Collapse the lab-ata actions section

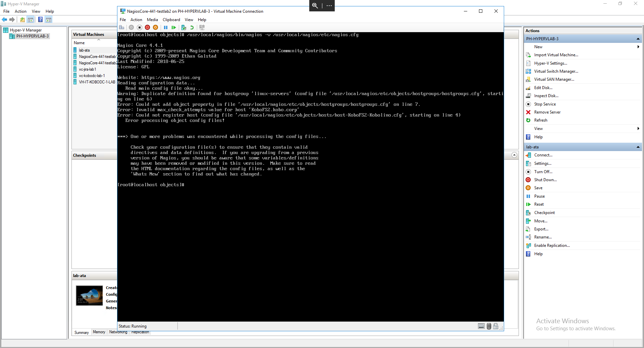(638, 147)
